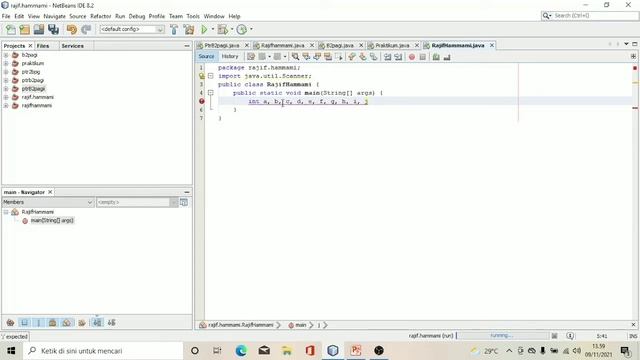640x360 pixels.
Task: Click the Build Project hammer icon
Action: [x=174, y=29]
